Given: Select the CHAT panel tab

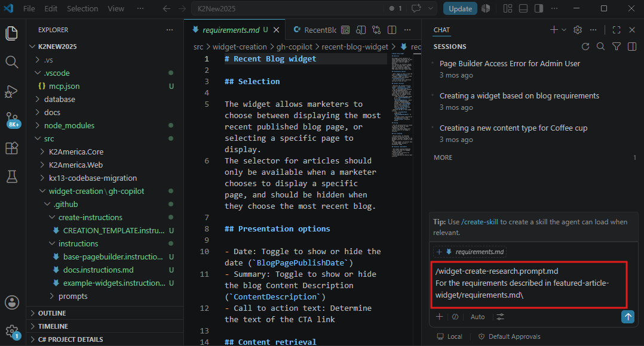Looking at the screenshot, I should (x=441, y=30).
